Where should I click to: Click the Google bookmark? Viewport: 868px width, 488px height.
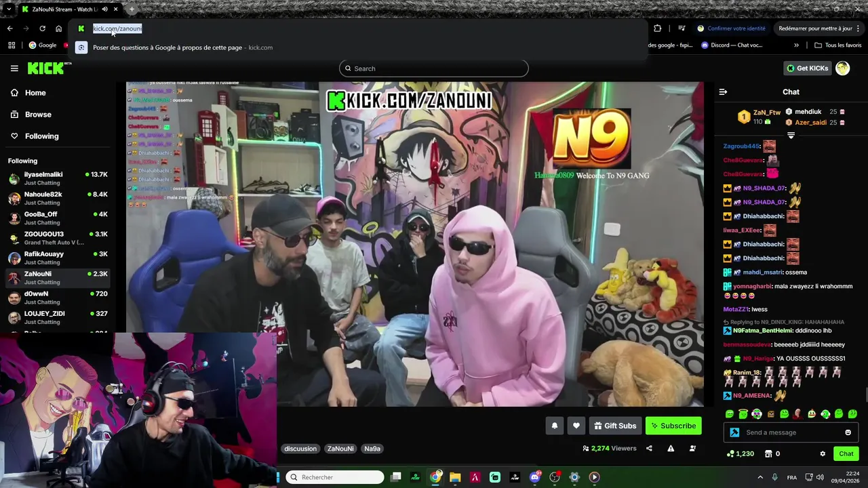pos(42,45)
